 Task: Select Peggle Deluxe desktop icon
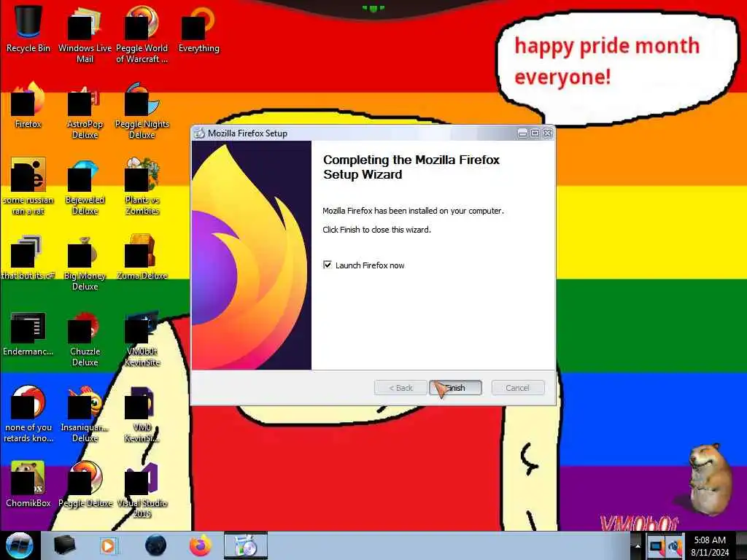(x=85, y=484)
